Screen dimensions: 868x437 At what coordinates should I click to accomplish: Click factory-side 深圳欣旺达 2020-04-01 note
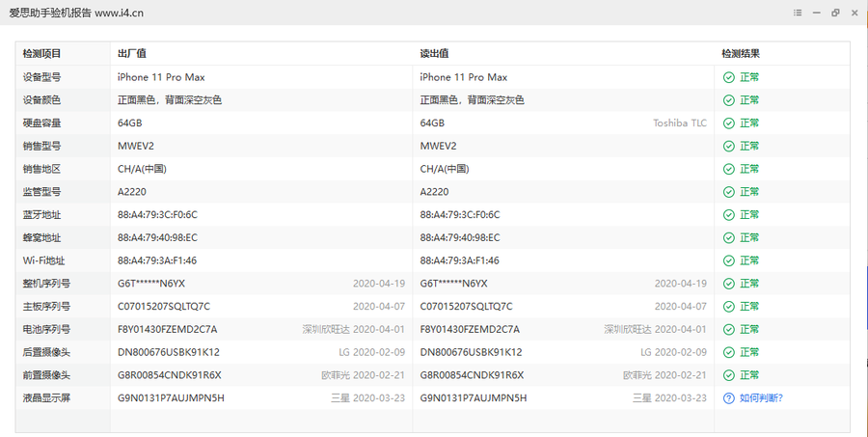tap(353, 330)
